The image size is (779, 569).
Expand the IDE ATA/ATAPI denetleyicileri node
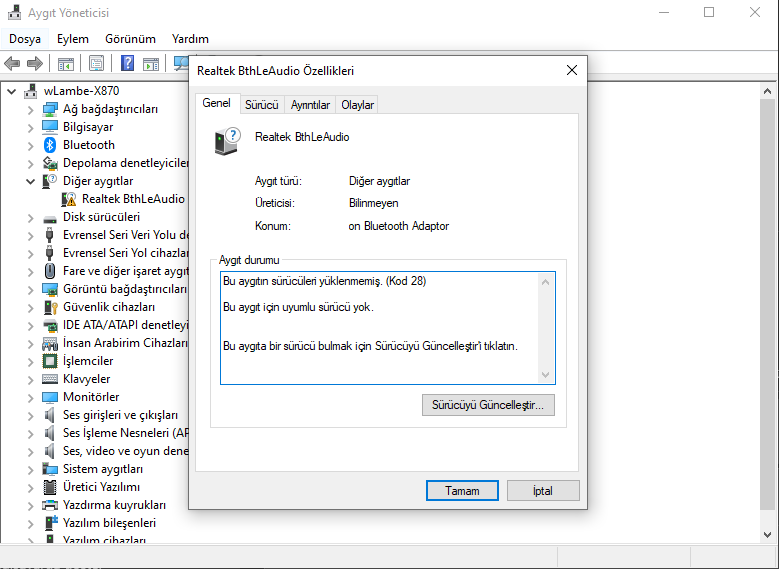(30, 325)
